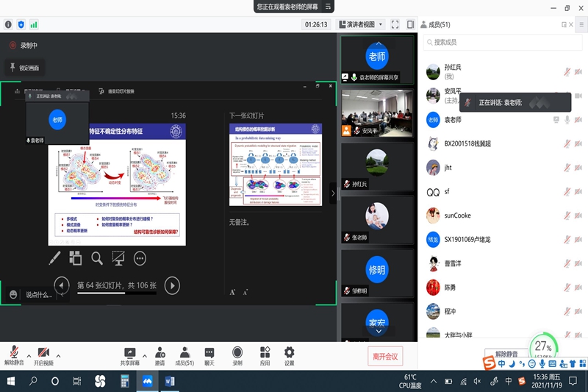Click the red 离开会议 button
Viewport: 588px width, 392px height.
pyautogui.click(x=385, y=357)
